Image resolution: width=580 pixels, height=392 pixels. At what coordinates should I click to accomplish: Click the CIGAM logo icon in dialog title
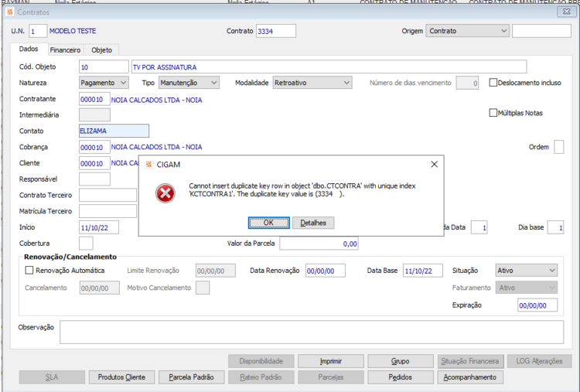(x=148, y=165)
